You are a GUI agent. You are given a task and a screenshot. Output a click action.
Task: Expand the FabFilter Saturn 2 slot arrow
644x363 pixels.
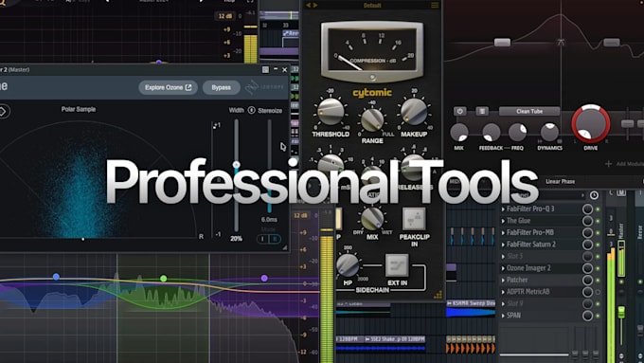pos(503,245)
